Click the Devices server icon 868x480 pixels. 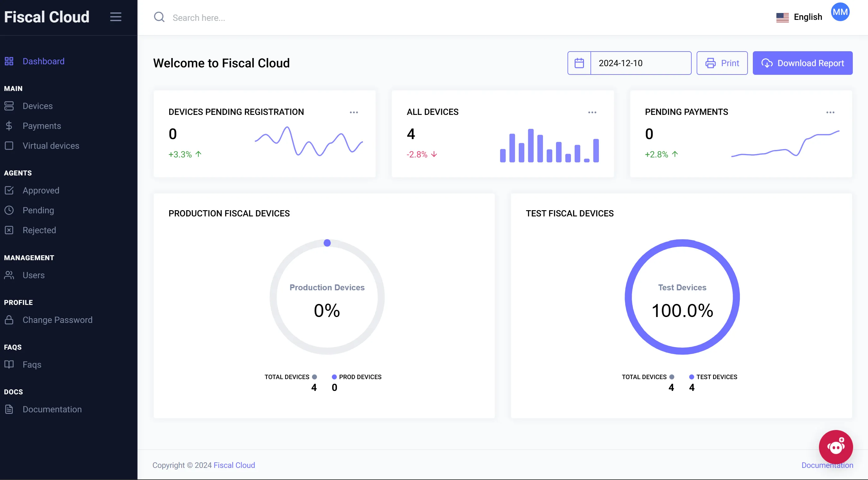9,106
